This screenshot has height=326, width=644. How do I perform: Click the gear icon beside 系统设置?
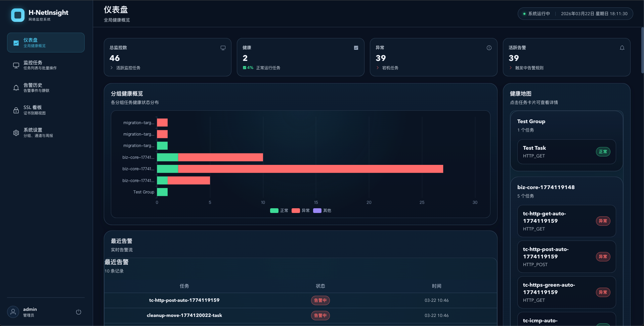16,133
